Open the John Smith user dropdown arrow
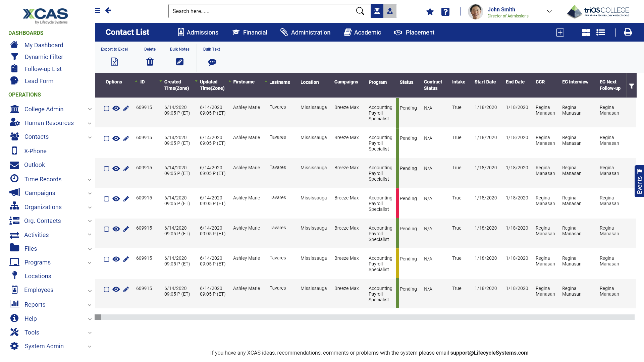This screenshot has width=644, height=362. point(549,11)
